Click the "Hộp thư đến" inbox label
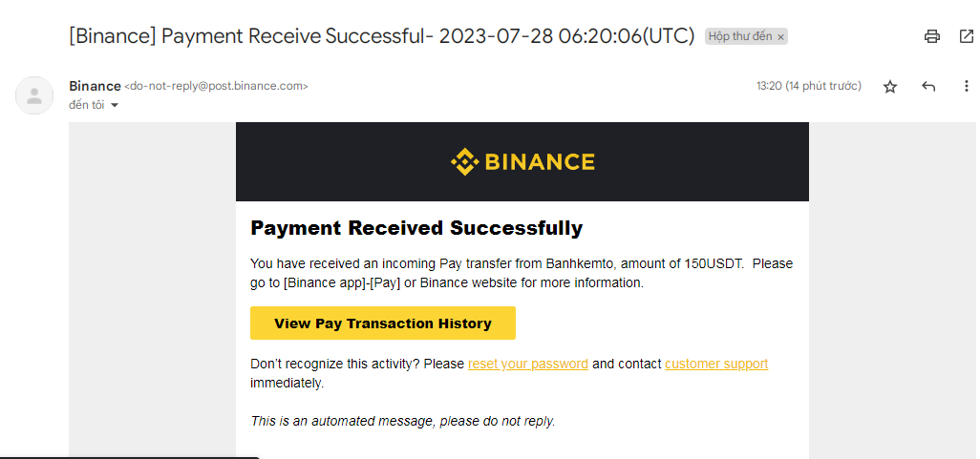This screenshot has width=980, height=459. [x=739, y=37]
